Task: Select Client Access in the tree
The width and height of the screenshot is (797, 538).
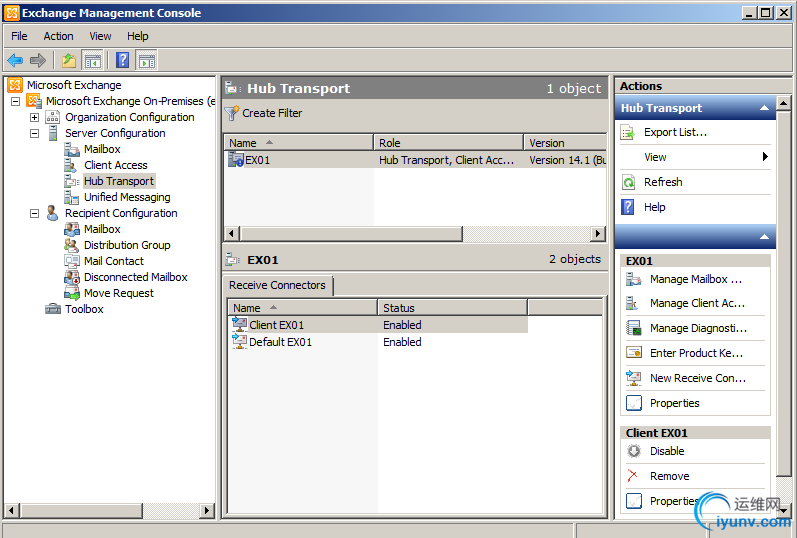Action: pyautogui.click(x=115, y=165)
